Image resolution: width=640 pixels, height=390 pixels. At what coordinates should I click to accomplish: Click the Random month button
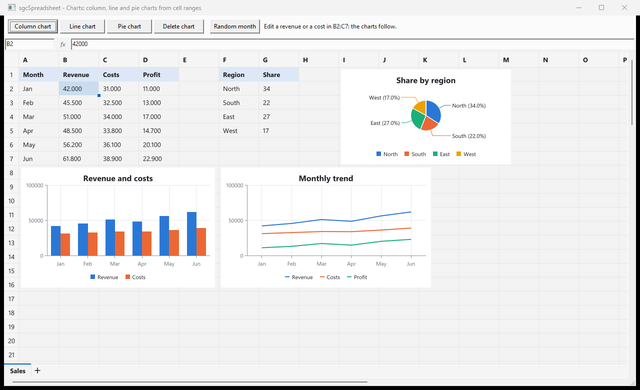[x=235, y=27]
